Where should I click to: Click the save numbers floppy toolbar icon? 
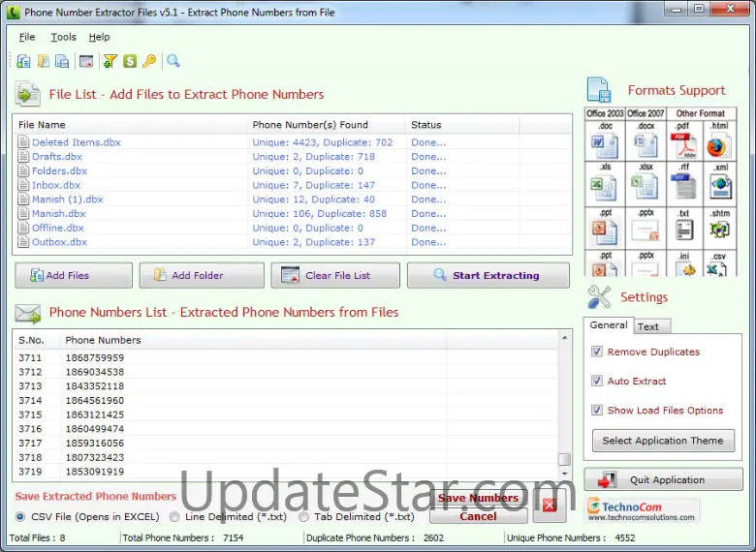tap(62, 61)
